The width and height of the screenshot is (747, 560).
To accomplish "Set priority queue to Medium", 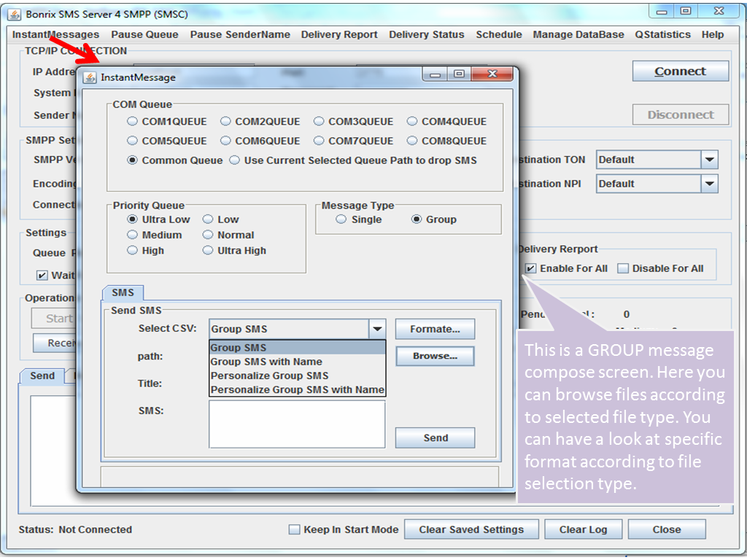I will [132, 235].
